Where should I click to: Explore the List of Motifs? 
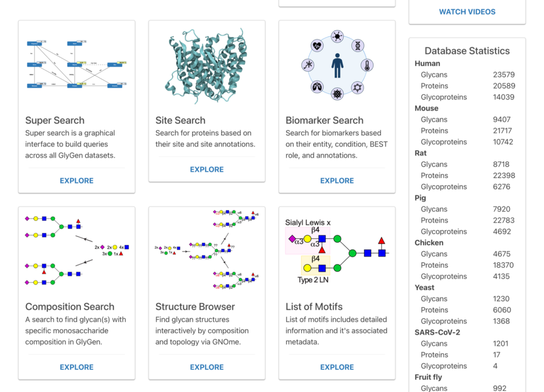[x=337, y=367]
